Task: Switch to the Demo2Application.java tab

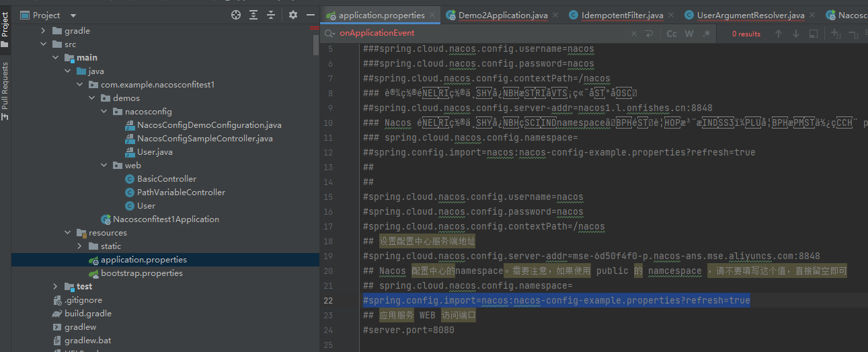Action: 503,15
